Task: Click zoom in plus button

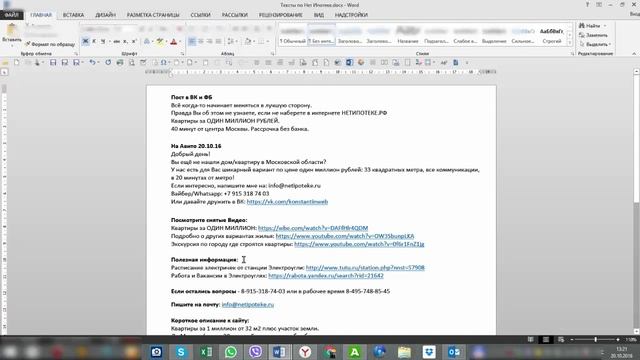Action: [x=618, y=340]
